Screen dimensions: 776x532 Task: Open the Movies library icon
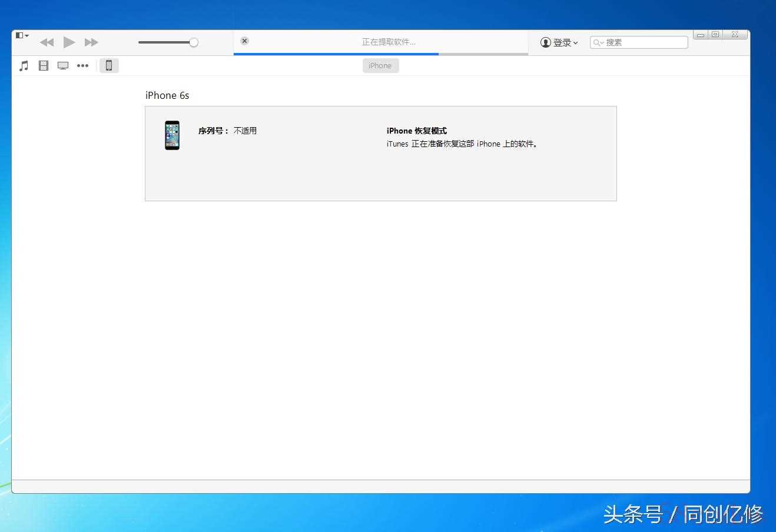tap(44, 66)
